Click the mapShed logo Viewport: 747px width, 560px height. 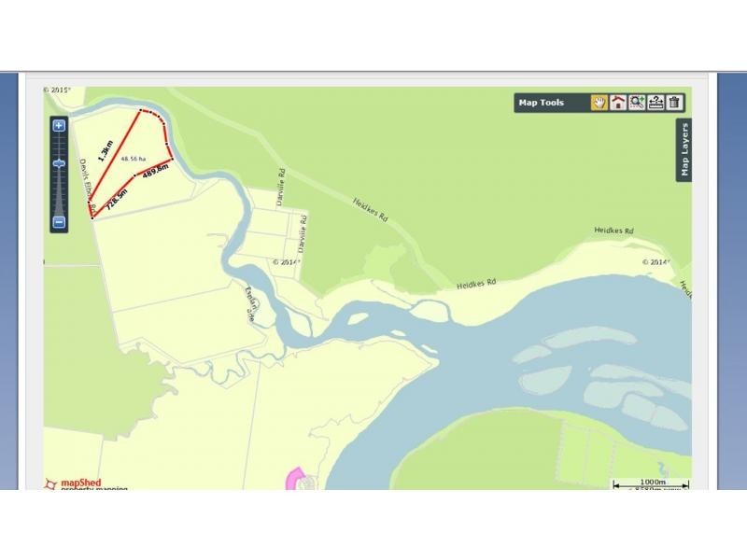pyautogui.click(x=74, y=484)
